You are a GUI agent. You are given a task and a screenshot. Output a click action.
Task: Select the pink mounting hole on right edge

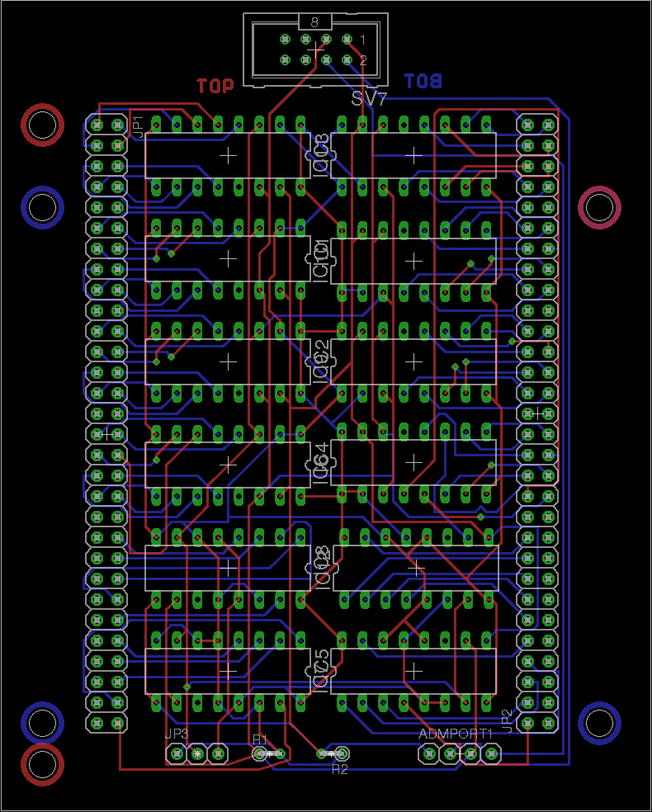[x=599, y=206]
